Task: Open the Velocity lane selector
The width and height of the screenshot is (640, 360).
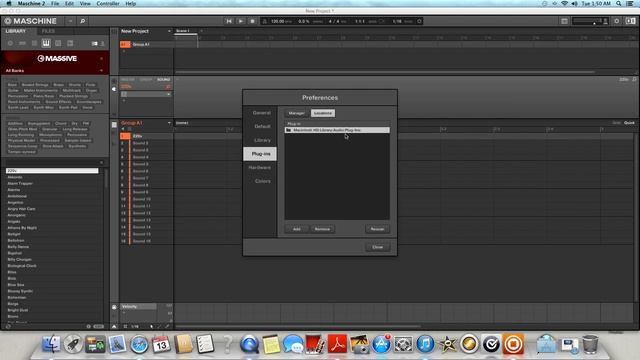Action: pyautogui.click(x=138, y=307)
